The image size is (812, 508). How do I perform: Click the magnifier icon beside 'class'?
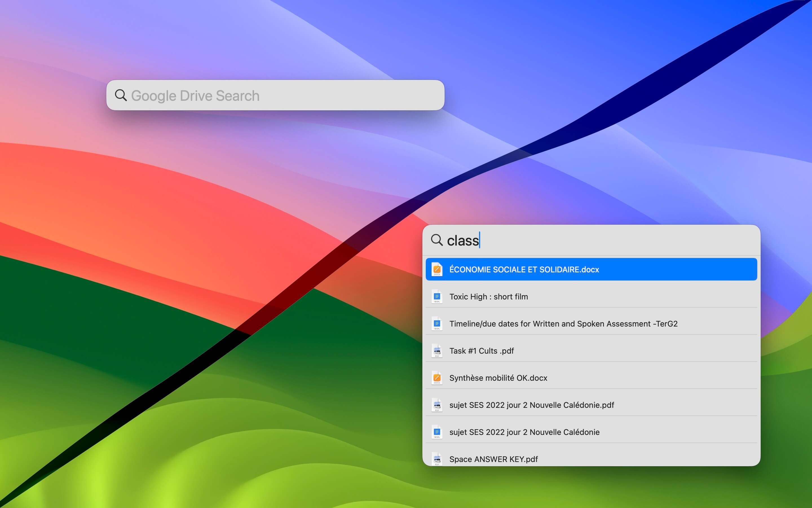pos(437,240)
